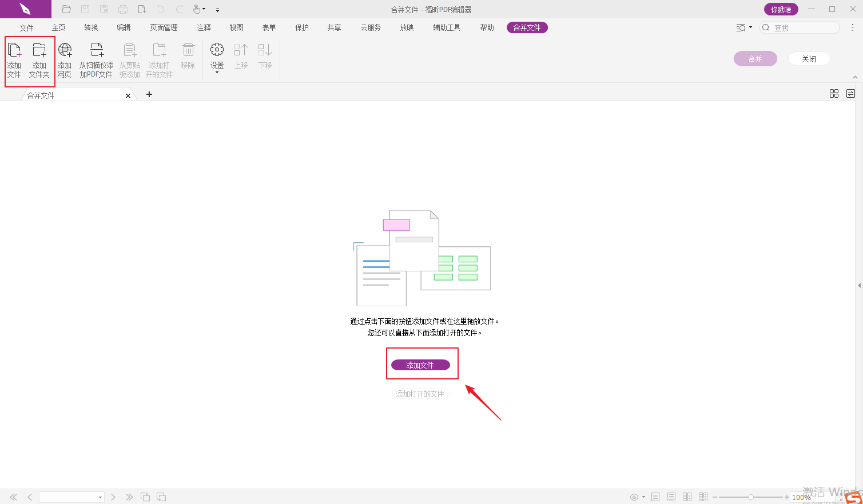
Task: Click the 查找 search input field
Action: [x=804, y=27]
